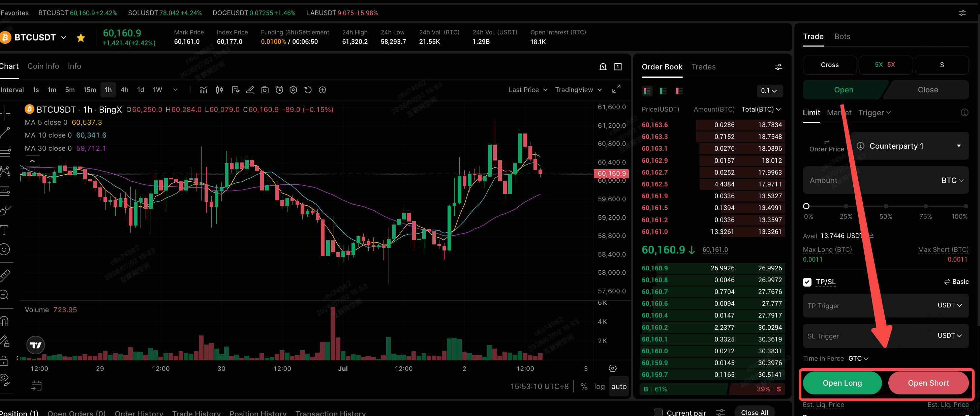Click the single-column layout icon above chart
This screenshot has width=980, height=416.
(x=618, y=67)
